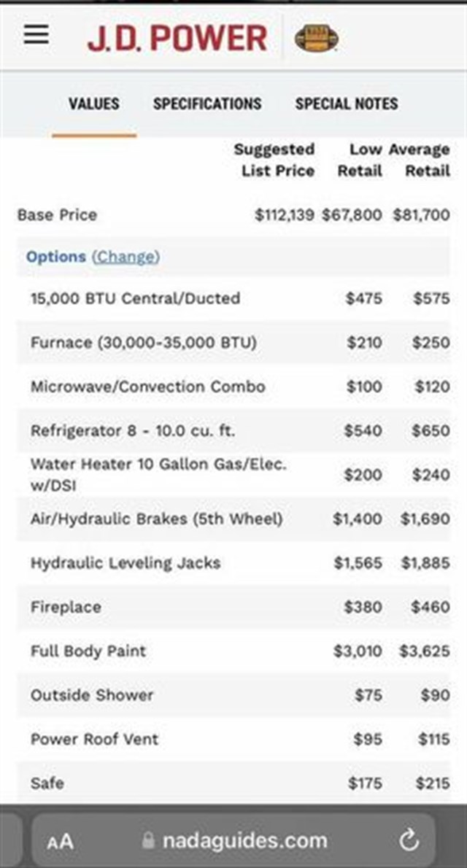Open the AA text size menu
Image resolution: width=467 pixels, height=868 pixels.
[x=61, y=842]
